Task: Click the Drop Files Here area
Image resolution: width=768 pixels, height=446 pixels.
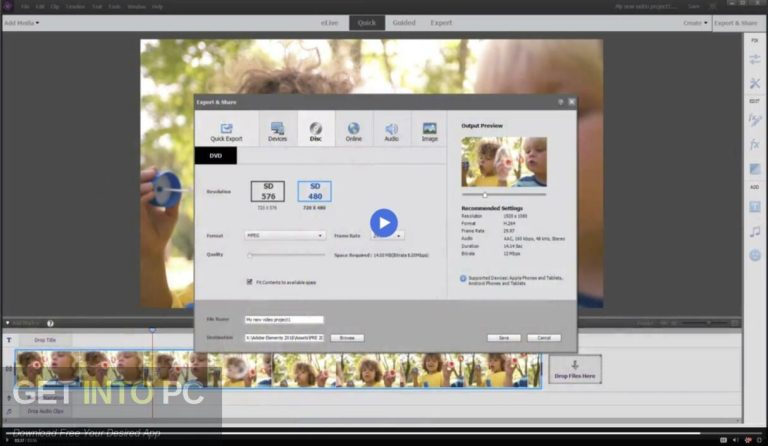Action: click(575, 369)
